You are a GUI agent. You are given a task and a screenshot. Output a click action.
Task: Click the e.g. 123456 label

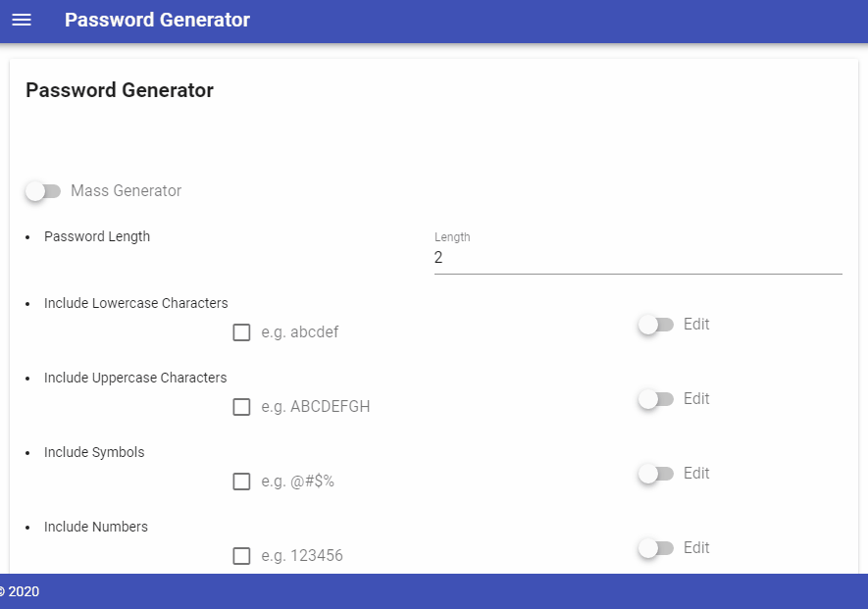(x=302, y=555)
